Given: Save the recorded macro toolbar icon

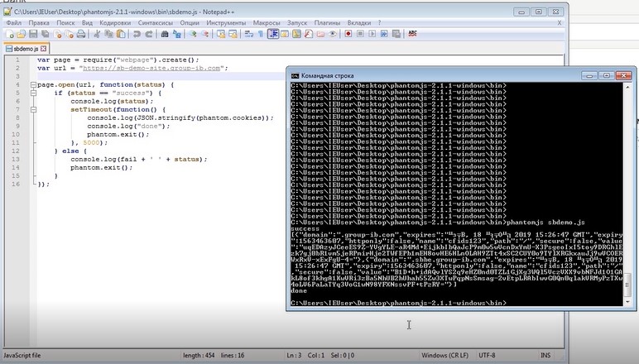Looking at the screenshot, I should tap(396, 34).
